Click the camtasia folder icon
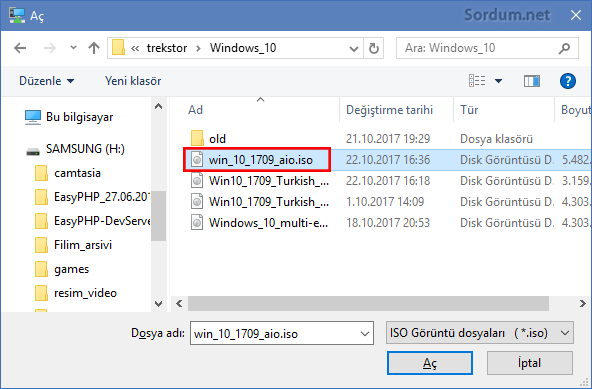Viewport: 592px width, 389px height. point(41,173)
